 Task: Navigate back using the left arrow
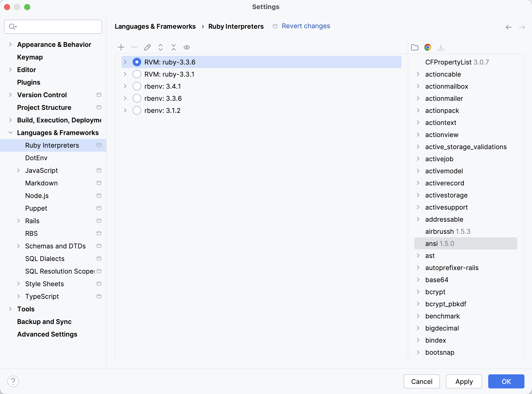point(509,27)
